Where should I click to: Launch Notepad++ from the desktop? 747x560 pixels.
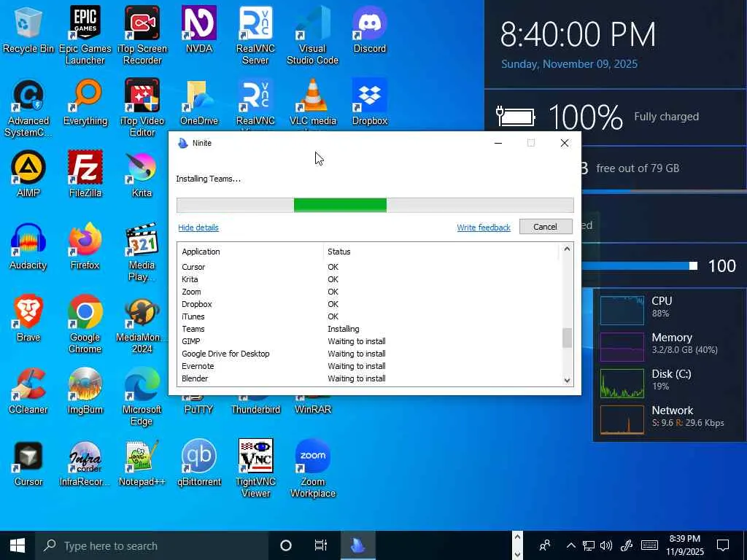click(x=142, y=463)
